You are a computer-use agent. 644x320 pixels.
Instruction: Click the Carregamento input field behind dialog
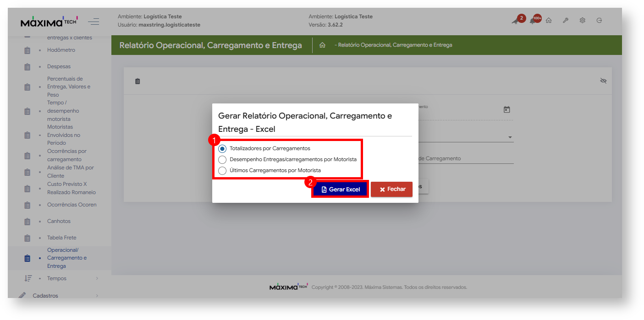465,158
